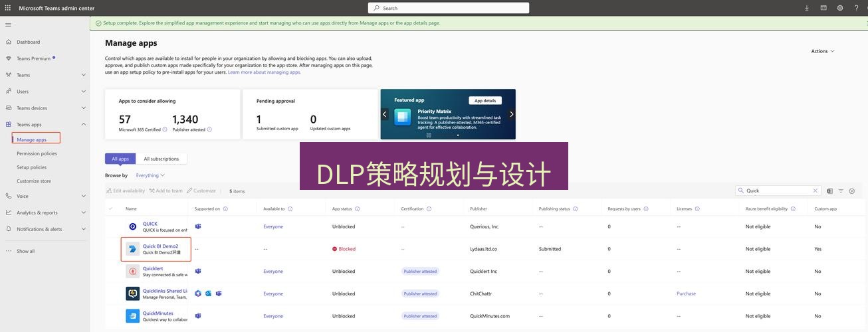Select all rows header checkmark
The image size is (868, 332).
110,208
